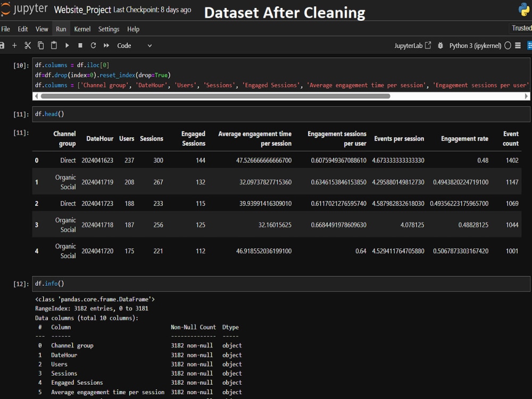Open the cell type Code dropdown

pos(135,45)
